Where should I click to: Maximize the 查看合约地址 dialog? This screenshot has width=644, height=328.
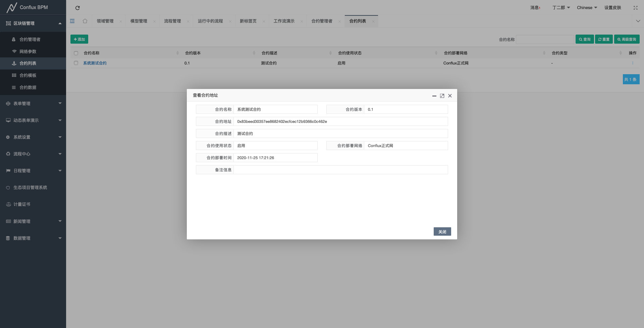[442, 96]
